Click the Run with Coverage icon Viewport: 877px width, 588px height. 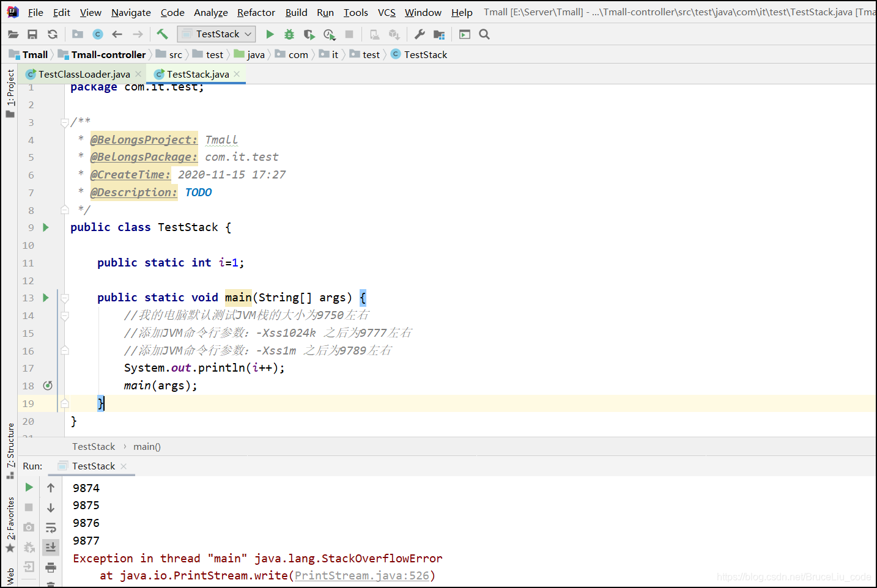coord(309,34)
